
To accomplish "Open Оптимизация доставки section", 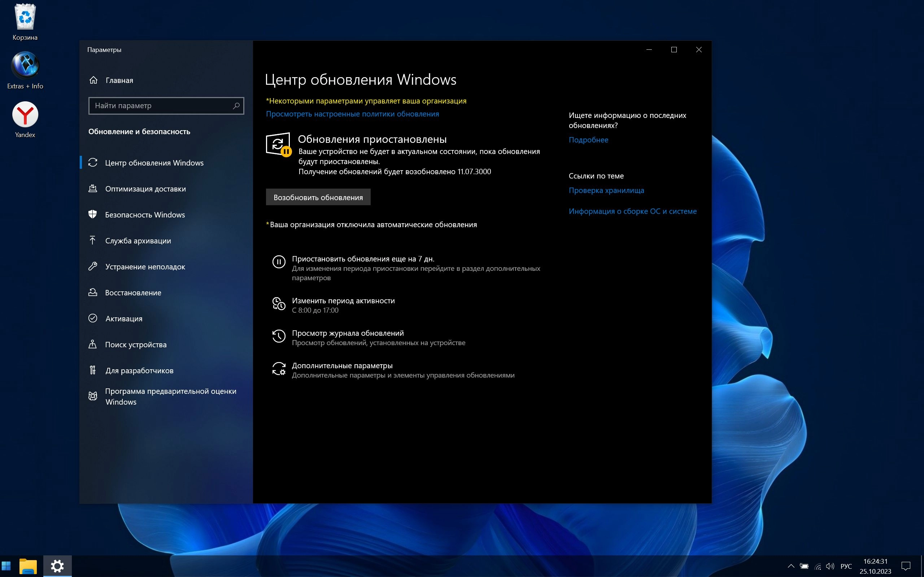I will (x=145, y=189).
